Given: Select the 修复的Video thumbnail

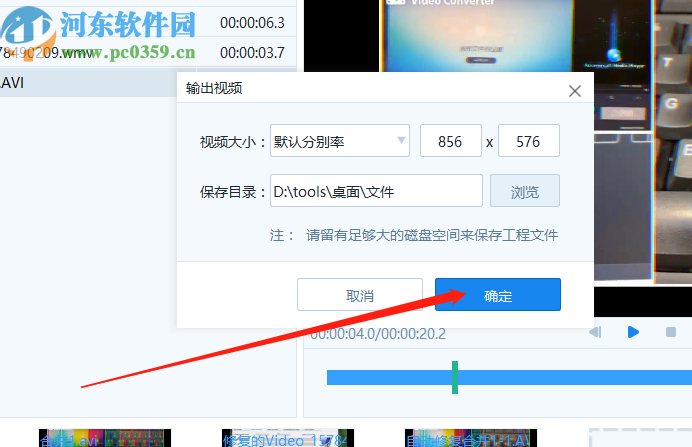Looking at the screenshot, I should 288,438.
